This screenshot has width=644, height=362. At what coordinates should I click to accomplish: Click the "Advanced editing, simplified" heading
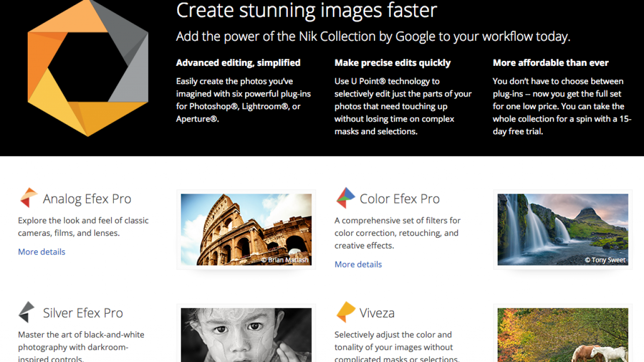(x=238, y=63)
